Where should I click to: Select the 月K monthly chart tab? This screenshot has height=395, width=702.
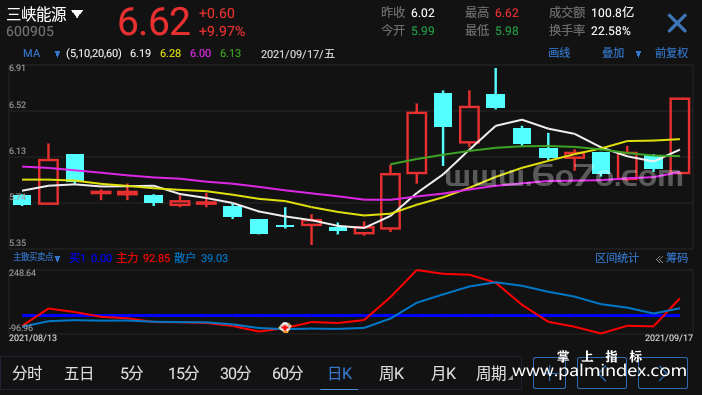click(443, 373)
